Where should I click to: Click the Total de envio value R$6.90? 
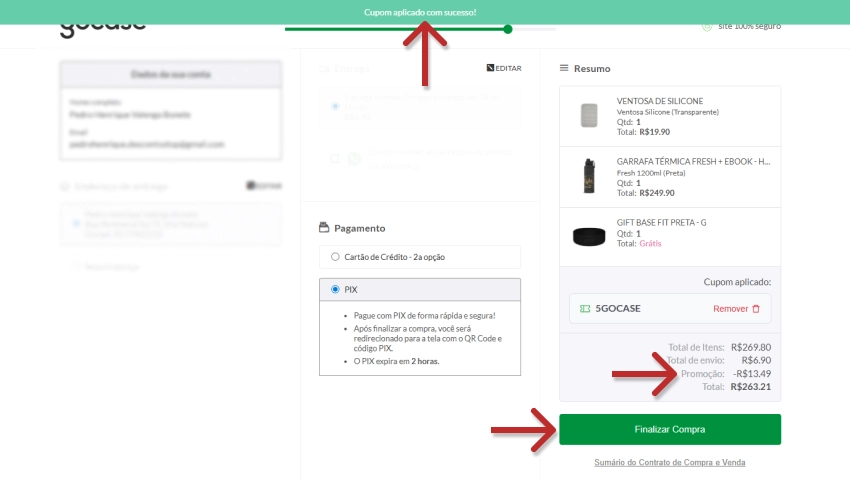[756, 360]
